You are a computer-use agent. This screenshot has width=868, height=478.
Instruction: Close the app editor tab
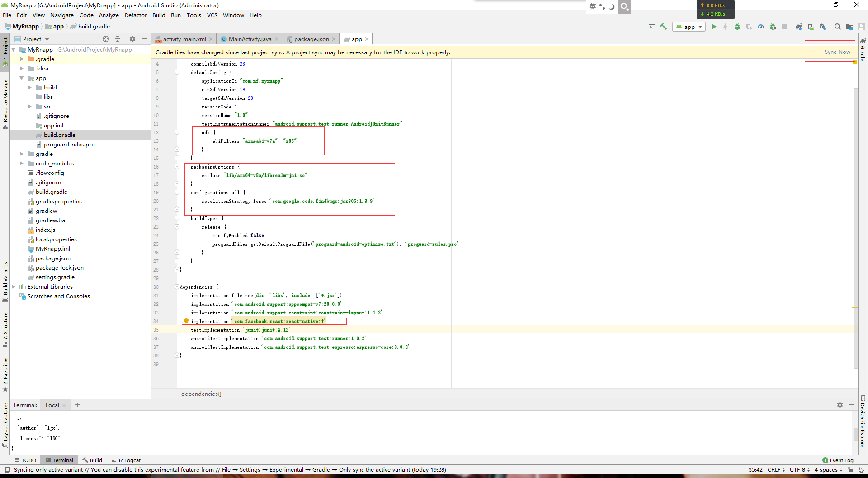tap(367, 39)
